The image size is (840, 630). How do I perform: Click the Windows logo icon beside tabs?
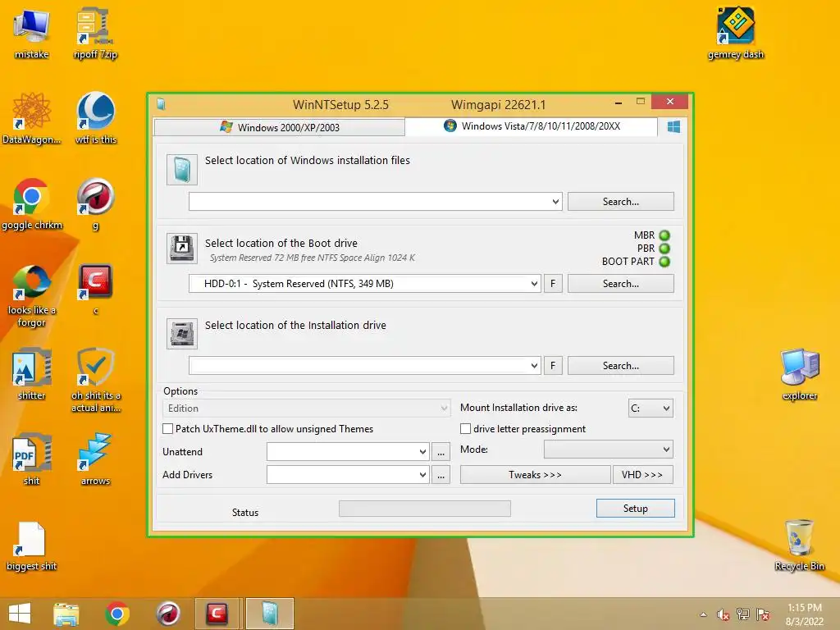point(673,126)
